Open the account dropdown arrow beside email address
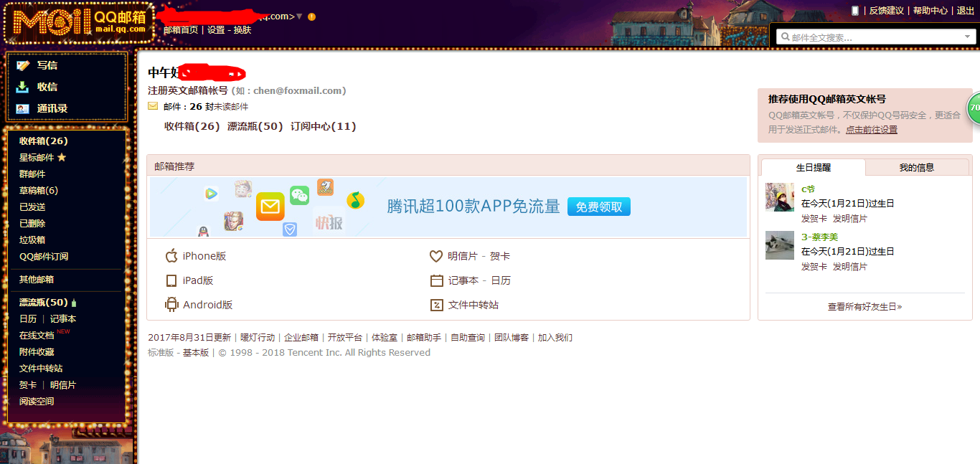Viewport: 980px width, 464px height. tap(299, 16)
